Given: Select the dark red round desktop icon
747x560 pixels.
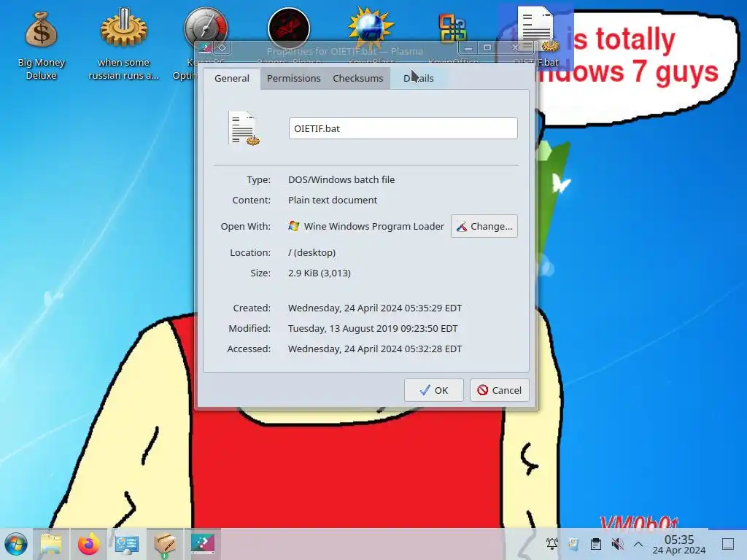Looking at the screenshot, I should point(289,28).
